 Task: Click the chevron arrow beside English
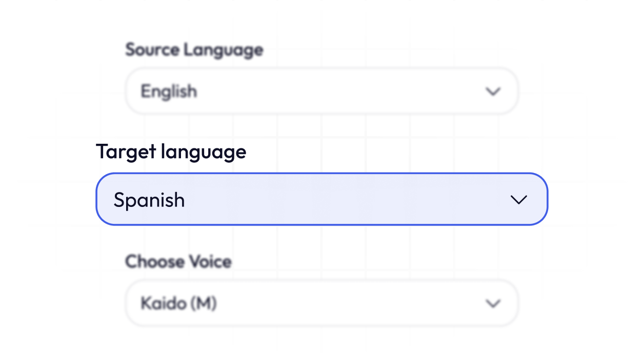pos(493,91)
